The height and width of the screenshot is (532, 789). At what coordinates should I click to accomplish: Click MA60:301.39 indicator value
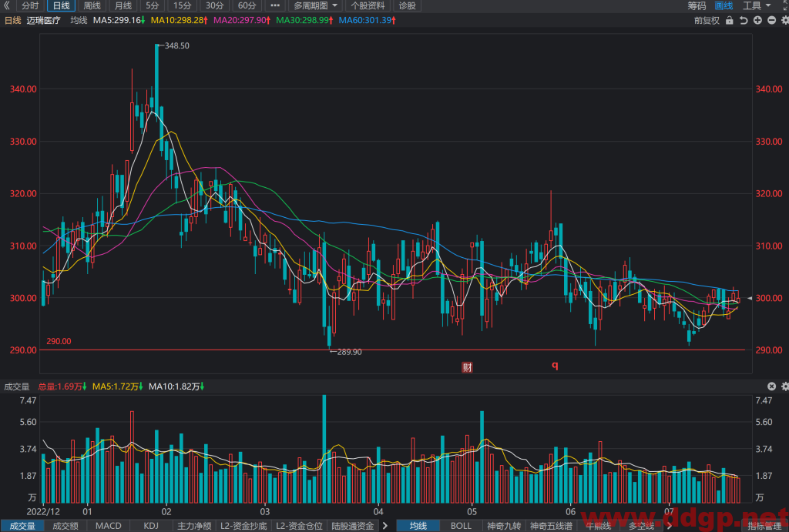click(367, 20)
